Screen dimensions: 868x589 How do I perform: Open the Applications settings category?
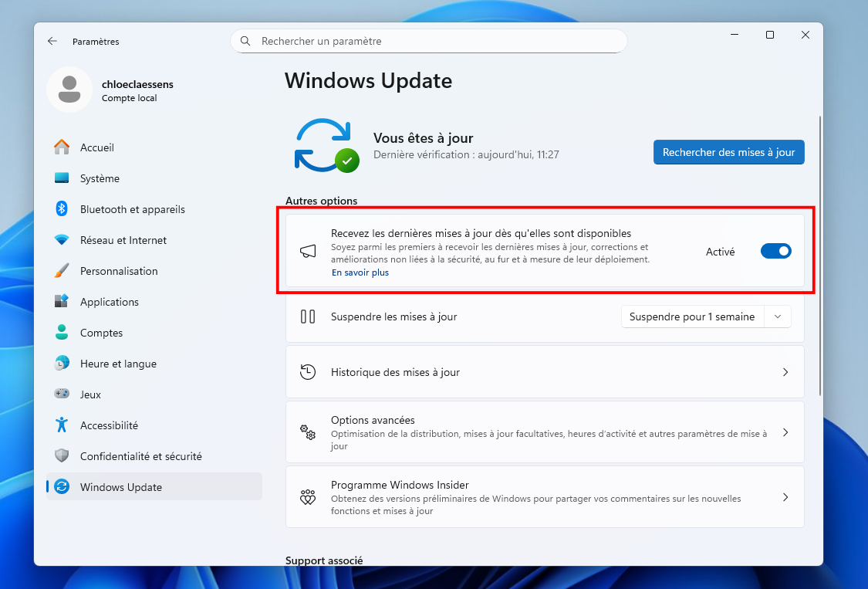pos(109,302)
